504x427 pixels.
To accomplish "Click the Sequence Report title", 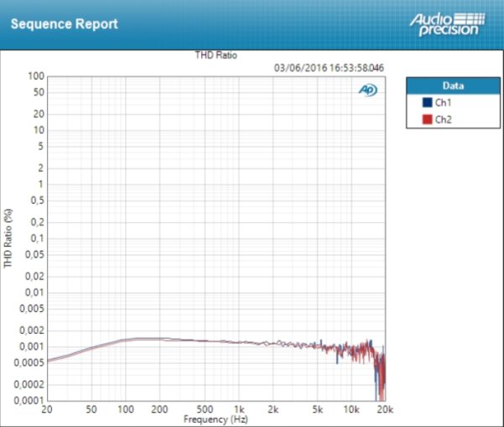I will point(65,24).
